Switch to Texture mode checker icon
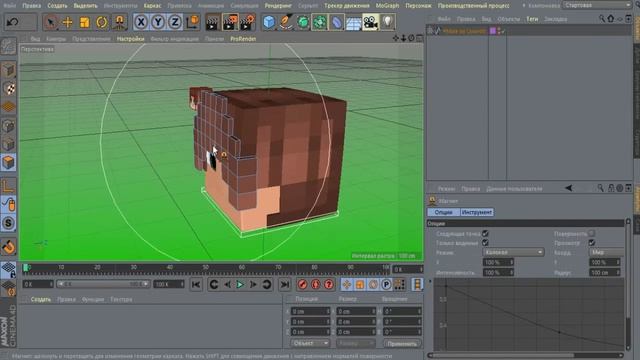640x360 pixels. click(9, 89)
